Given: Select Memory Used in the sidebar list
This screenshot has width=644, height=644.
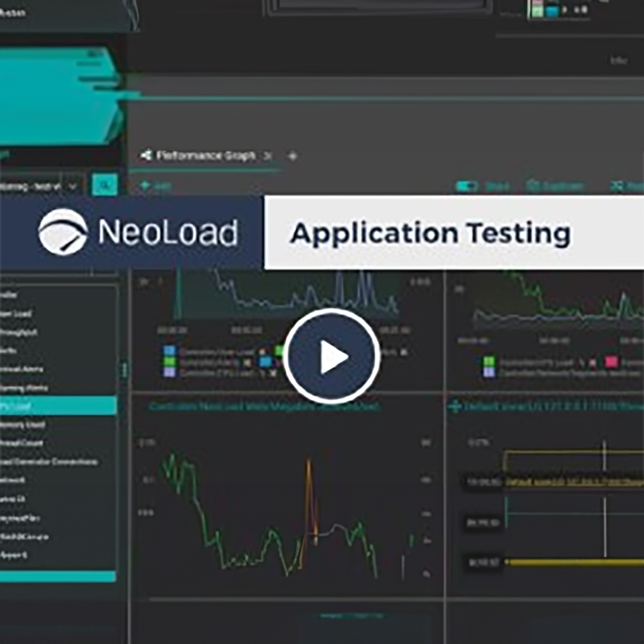Looking at the screenshot, I should (x=23, y=424).
